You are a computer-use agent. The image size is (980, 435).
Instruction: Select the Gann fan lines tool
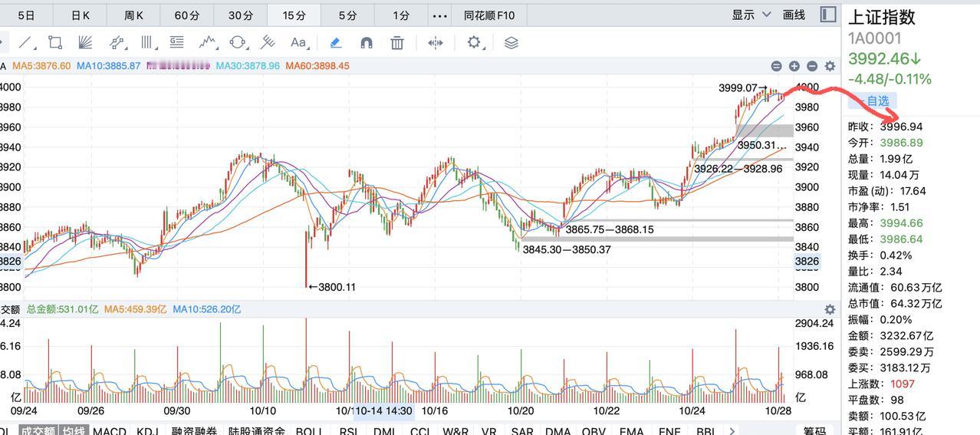[x=85, y=42]
